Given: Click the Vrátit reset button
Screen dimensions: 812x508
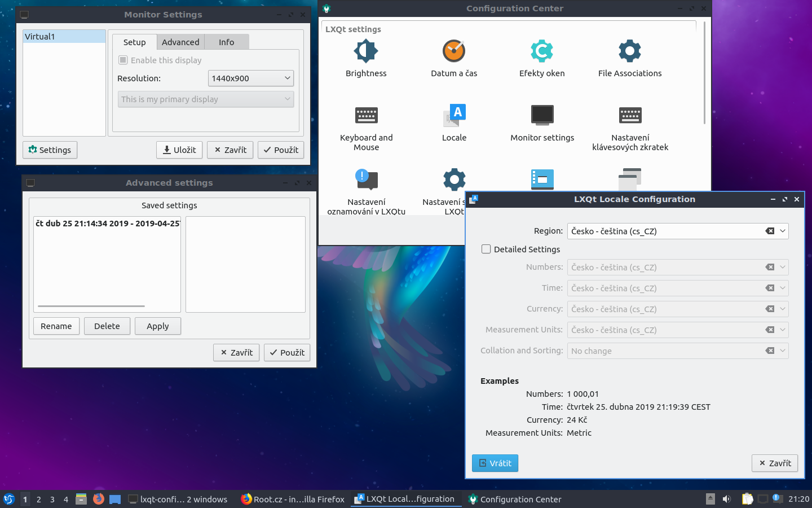Looking at the screenshot, I should tap(495, 463).
